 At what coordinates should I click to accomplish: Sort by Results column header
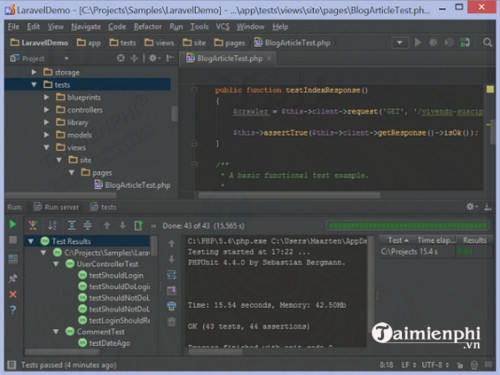click(474, 240)
